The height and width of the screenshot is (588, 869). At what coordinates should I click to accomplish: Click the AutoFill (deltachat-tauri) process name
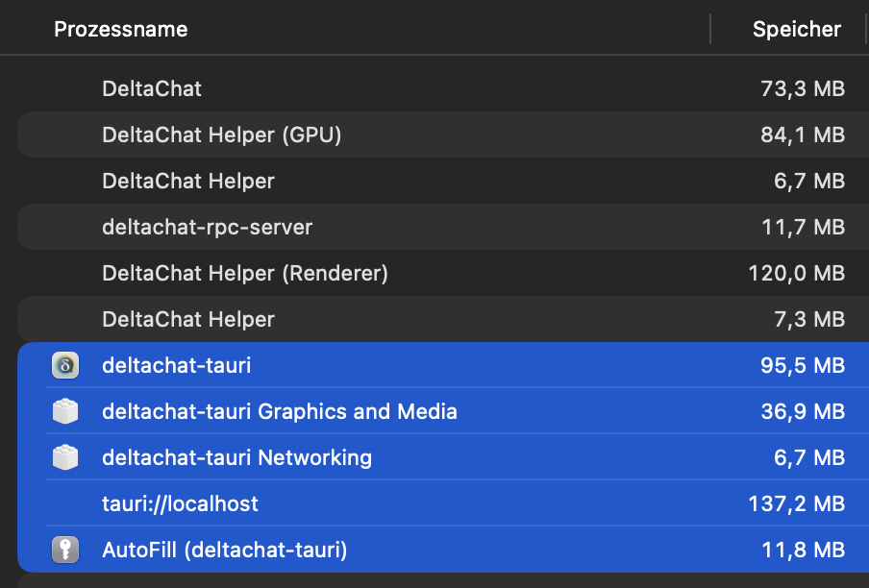224,550
